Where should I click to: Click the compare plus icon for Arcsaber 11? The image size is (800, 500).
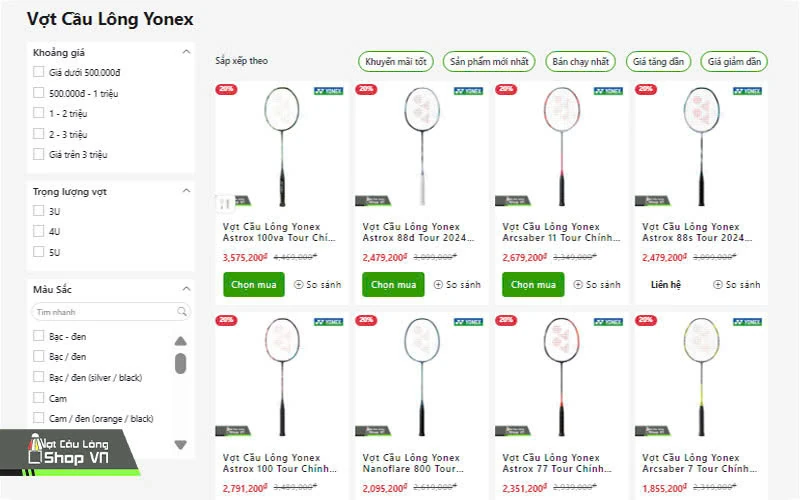[578, 285]
